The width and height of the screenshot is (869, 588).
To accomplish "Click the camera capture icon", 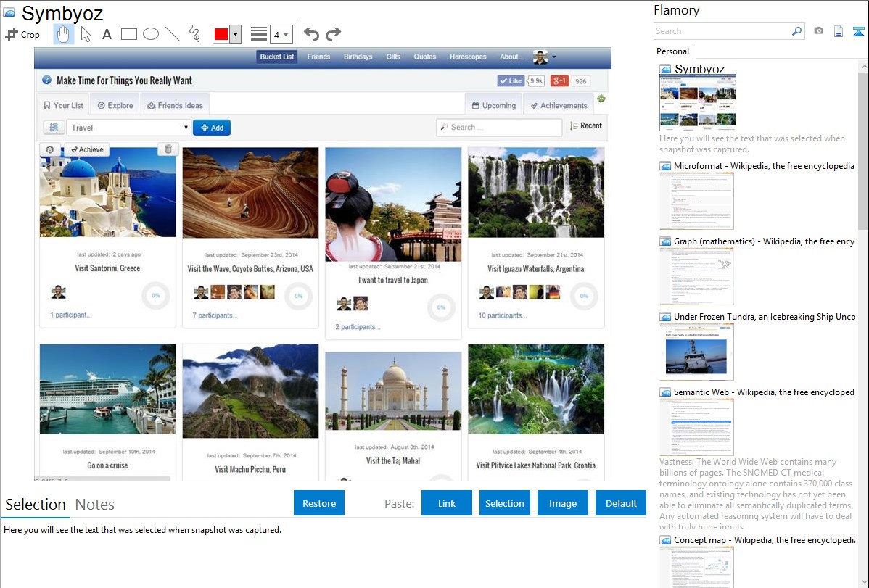I will (x=818, y=31).
